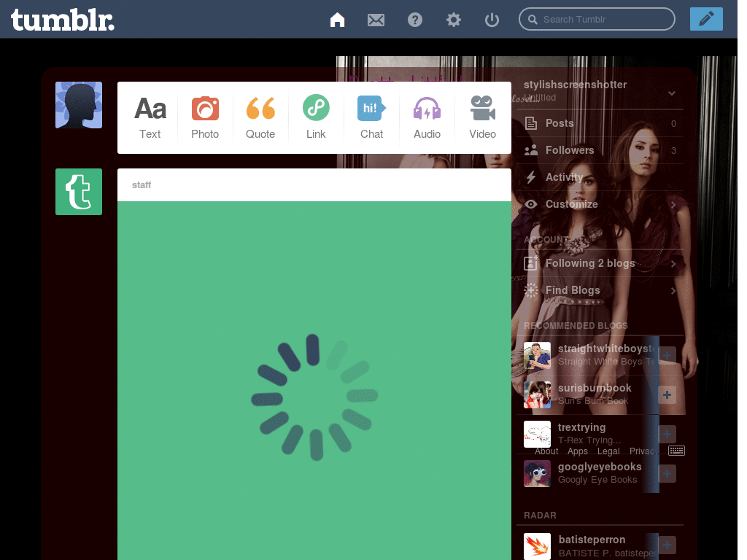Click the Followers people icon
The width and height of the screenshot is (747, 560).
[531, 150]
